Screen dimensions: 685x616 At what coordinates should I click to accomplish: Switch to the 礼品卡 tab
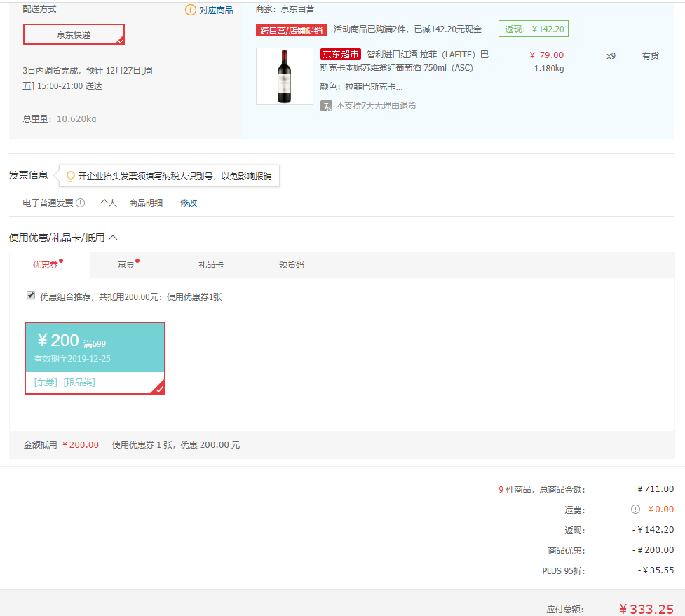tap(211, 265)
